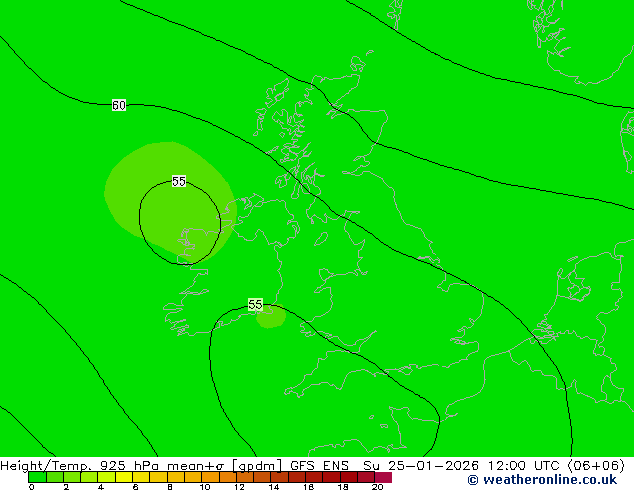Click the 55 label on circular contour
The height and width of the screenshot is (490, 634).
click(x=179, y=181)
